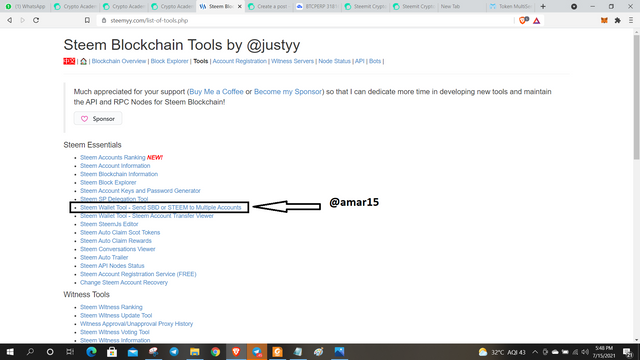Switch to the Create a post tab

click(269, 7)
